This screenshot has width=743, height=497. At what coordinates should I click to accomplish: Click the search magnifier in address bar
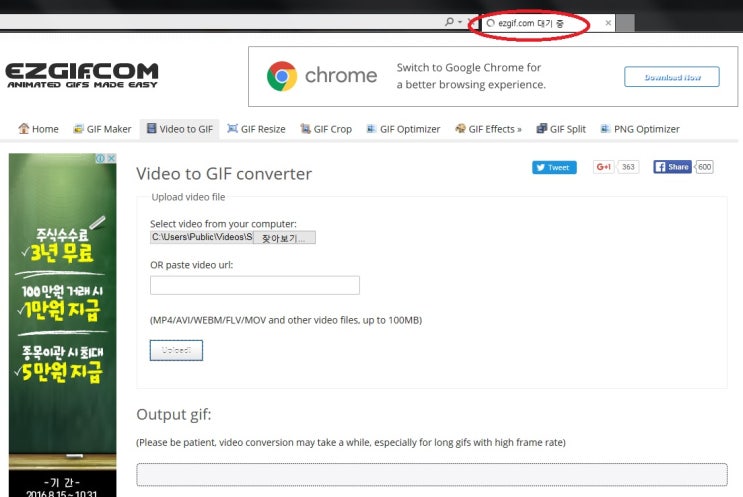449,22
